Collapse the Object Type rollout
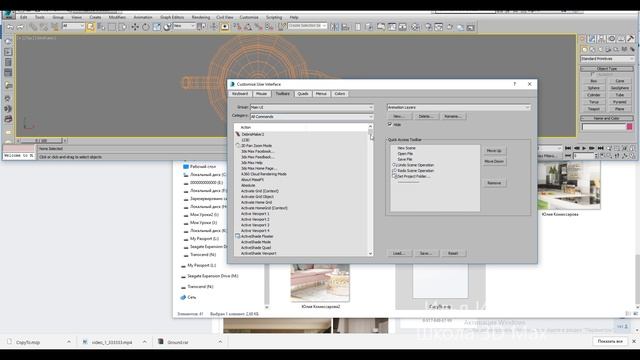This screenshot has height=360, width=640. click(607, 69)
